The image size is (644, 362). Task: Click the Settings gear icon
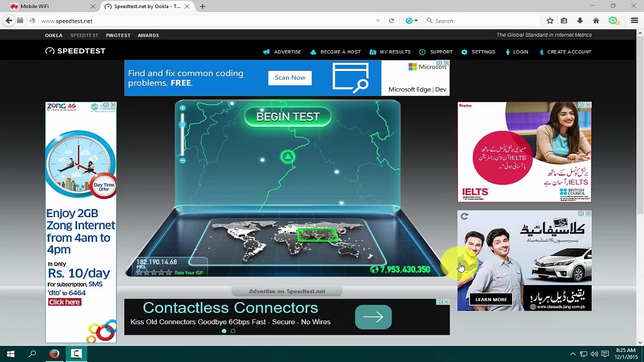(x=464, y=52)
